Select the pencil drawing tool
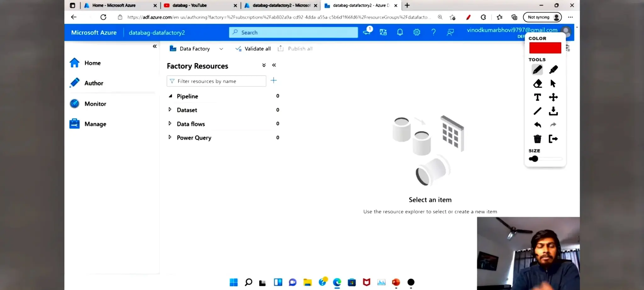The width and height of the screenshot is (644, 290). point(537,70)
